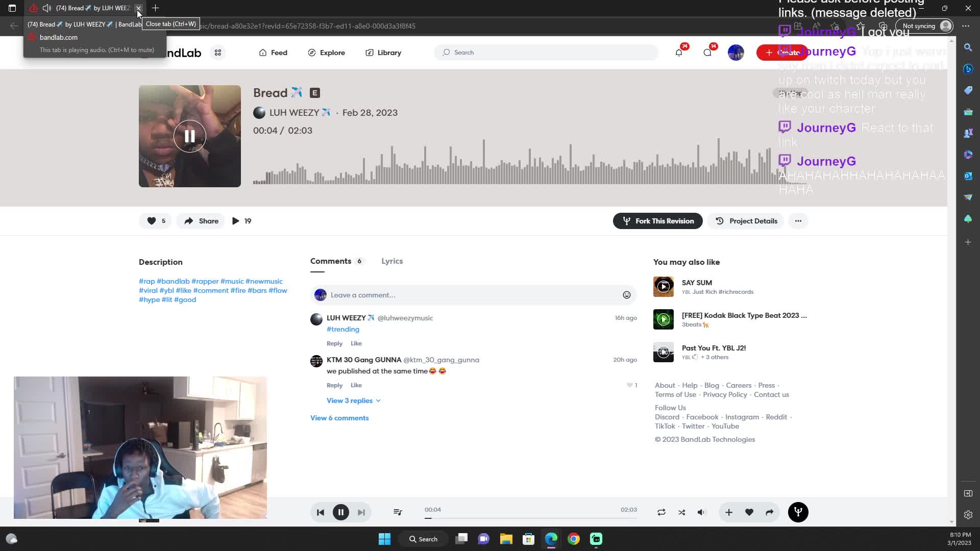The image size is (980, 551).
Task: Open View 6 comments link
Action: [339, 418]
